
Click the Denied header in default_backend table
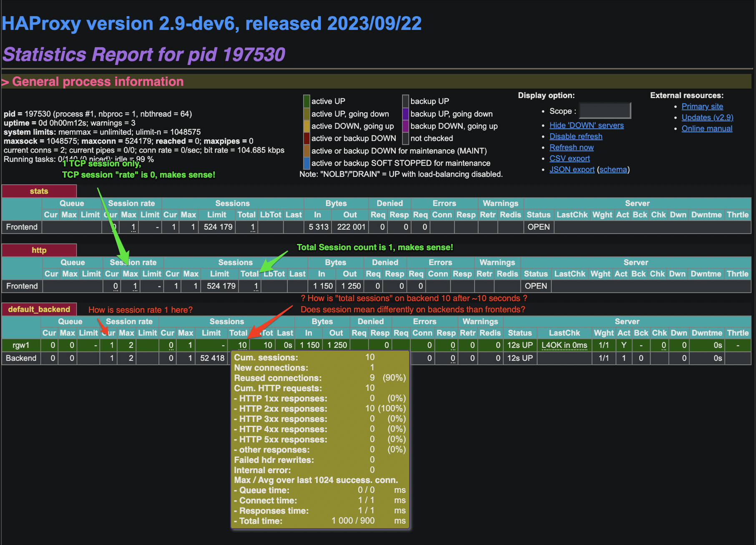[x=370, y=321]
